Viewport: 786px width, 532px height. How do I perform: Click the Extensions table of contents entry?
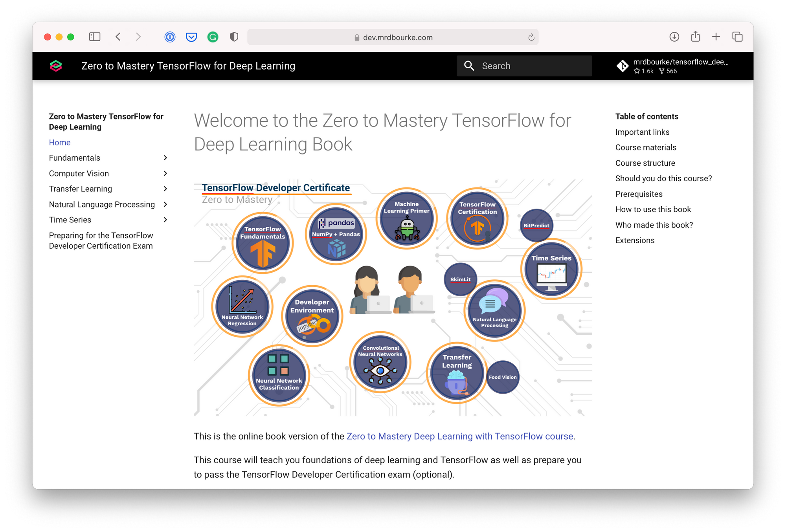pos(635,240)
